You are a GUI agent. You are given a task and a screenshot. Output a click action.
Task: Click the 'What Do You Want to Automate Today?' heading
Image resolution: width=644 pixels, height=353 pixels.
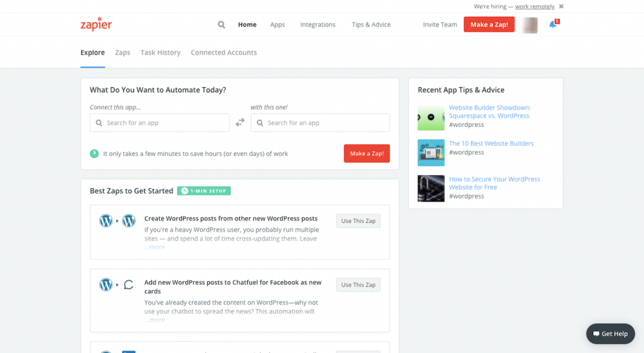[x=158, y=90]
